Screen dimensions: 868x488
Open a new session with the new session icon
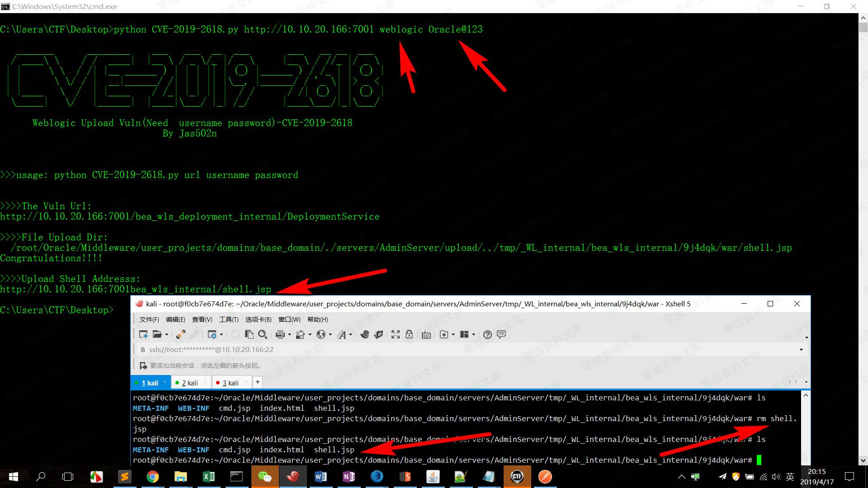(x=143, y=334)
